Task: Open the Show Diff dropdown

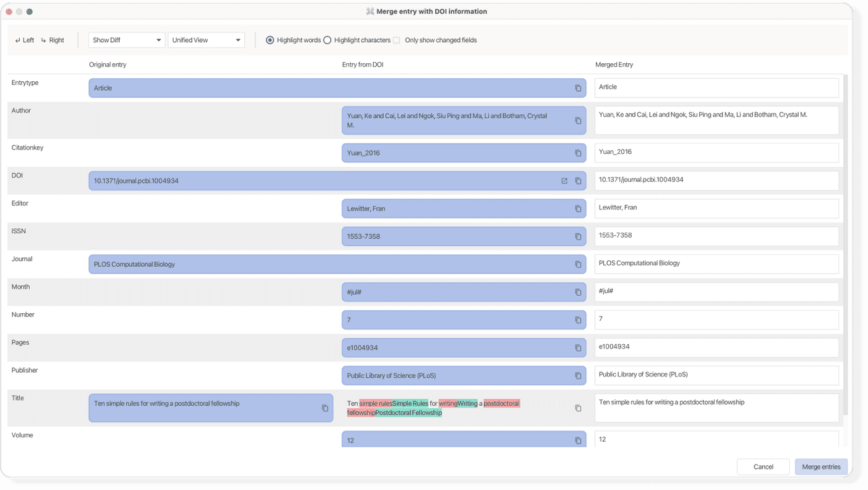Action: pyautogui.click(x=126, y=40)
